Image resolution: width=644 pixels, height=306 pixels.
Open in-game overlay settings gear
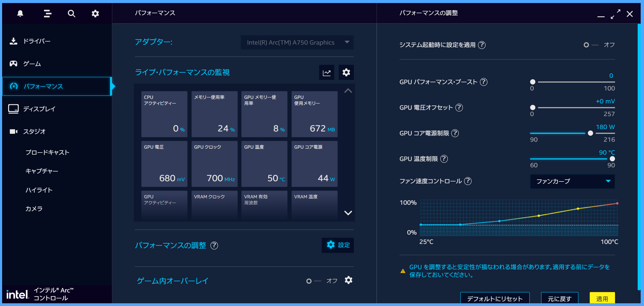point(348,280)
